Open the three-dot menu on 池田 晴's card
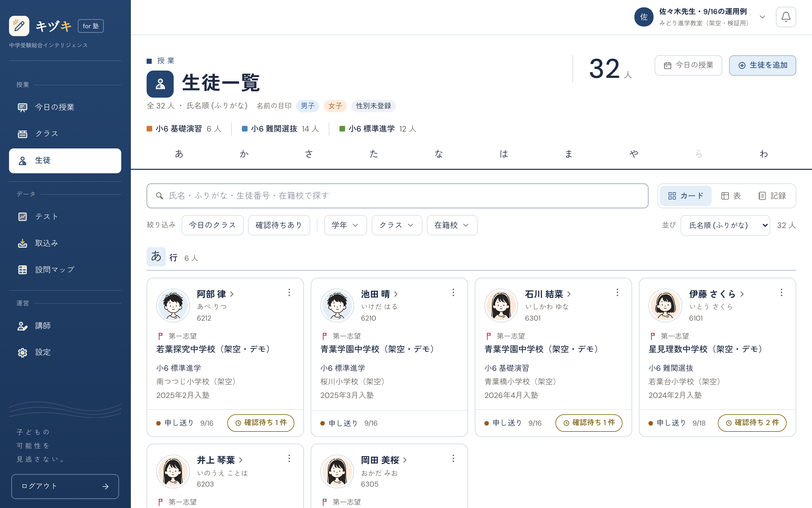The height and width of the screenshot is (508, 812). tap(453, 292)
